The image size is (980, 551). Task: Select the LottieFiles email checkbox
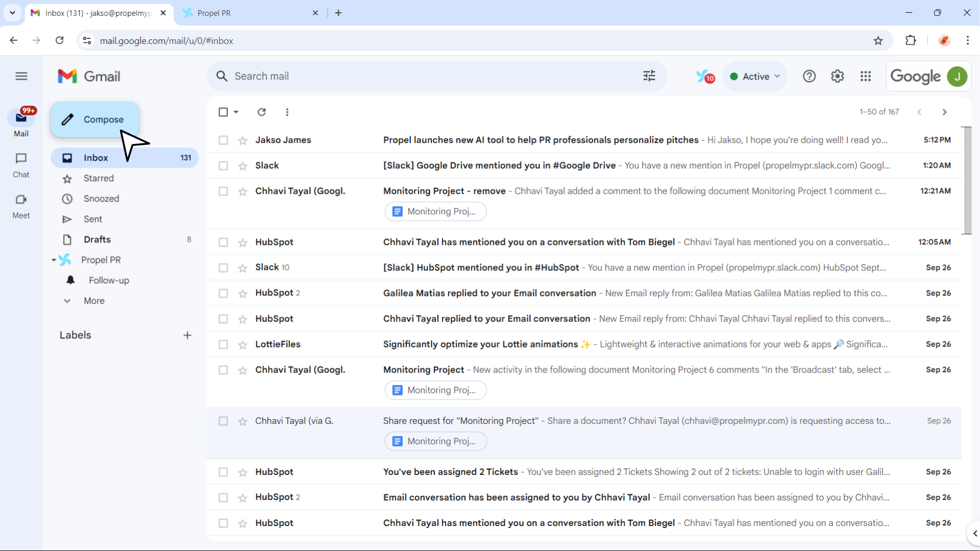223,344
